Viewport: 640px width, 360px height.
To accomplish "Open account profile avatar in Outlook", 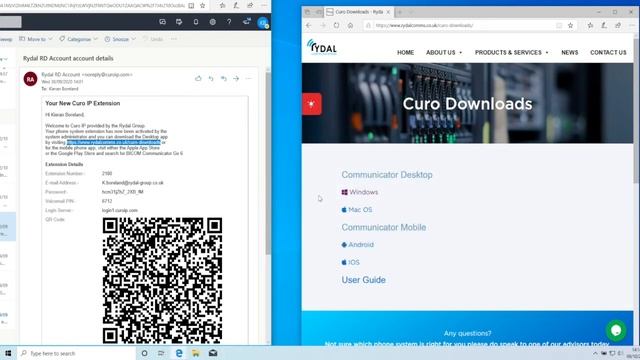I will point(263,22).
